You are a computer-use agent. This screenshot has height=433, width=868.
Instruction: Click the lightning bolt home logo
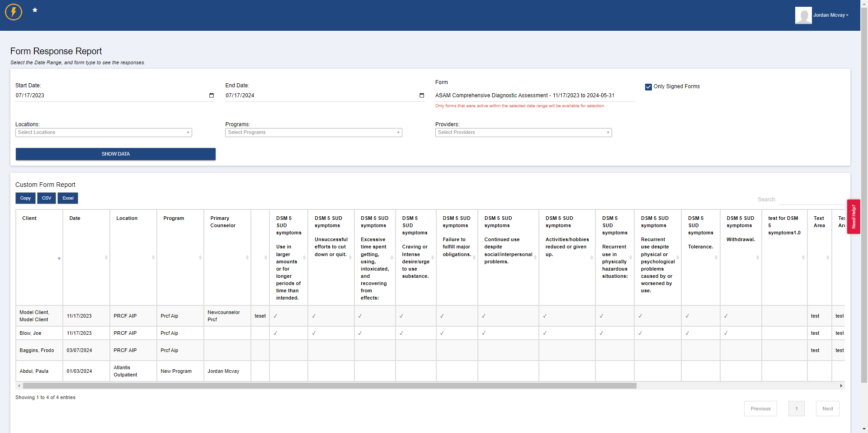(14, 12)
